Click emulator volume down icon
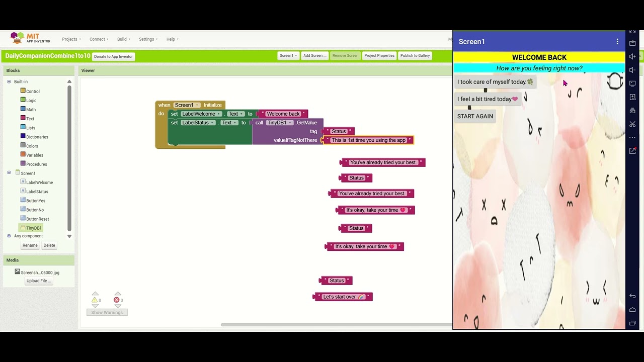 pyautogui.click(x=632, y=70)
